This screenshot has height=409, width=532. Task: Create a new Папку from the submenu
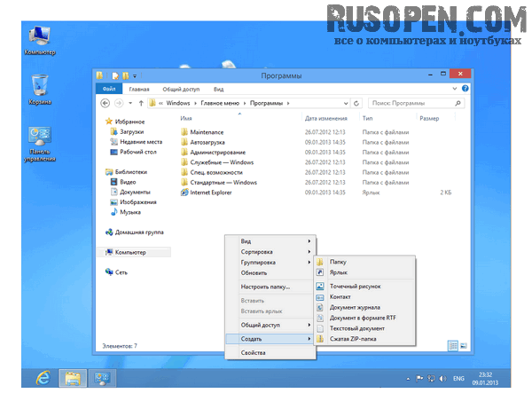click(x=338, y=262)
